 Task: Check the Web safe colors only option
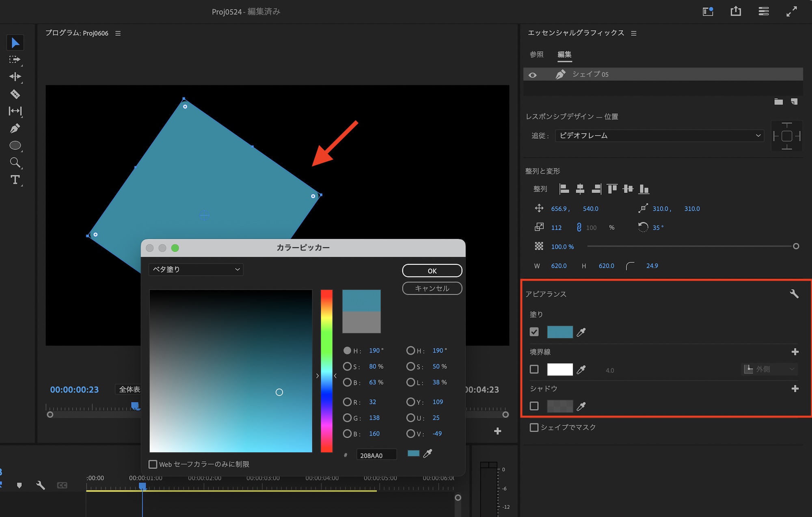(153, 464)
